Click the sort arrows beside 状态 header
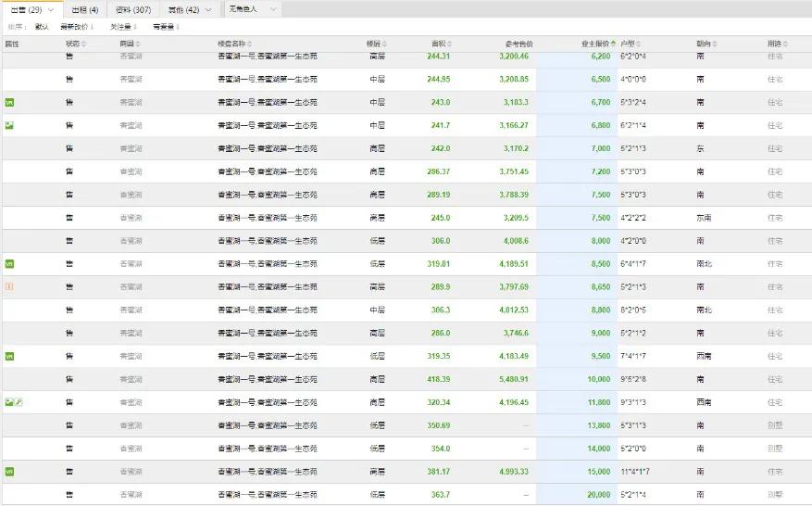812x506 pixels. point(84,44)
